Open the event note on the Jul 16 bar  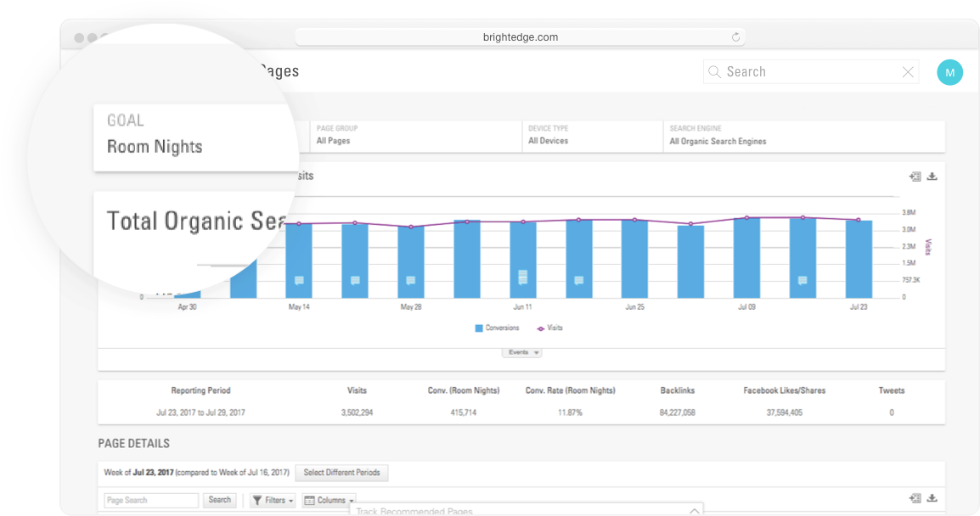[x=803, y=280]
